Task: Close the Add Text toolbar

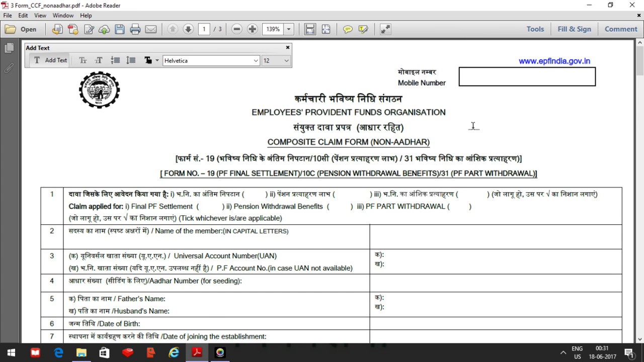Action: click(288, 48)
